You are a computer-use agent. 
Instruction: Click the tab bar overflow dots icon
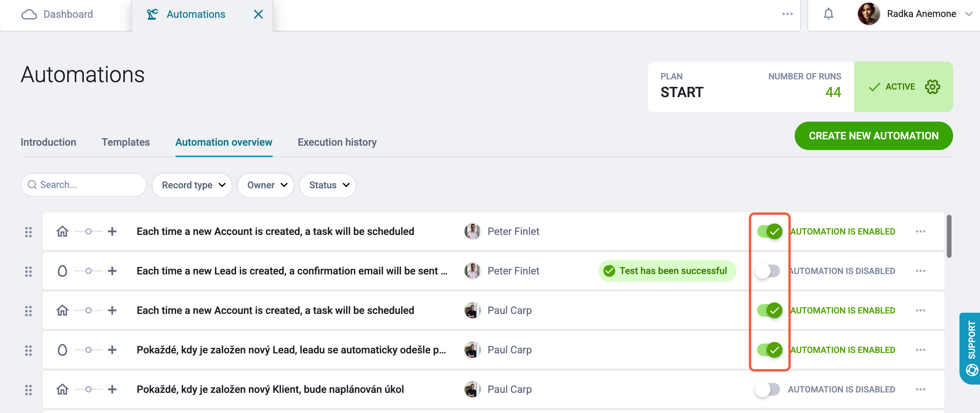(x=787, y=14)
